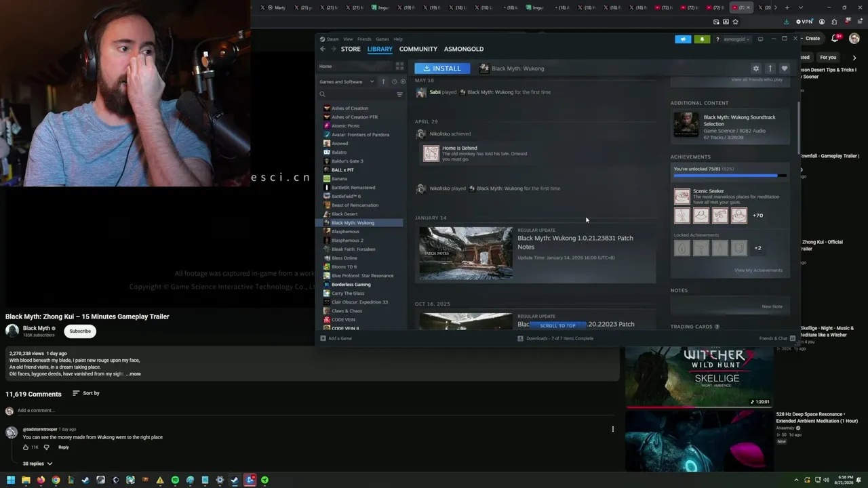Image resolution: width=868 pixels, height=488 pixels.
Task: Open Downloads status in Steam footer
Action: [555, 338]
